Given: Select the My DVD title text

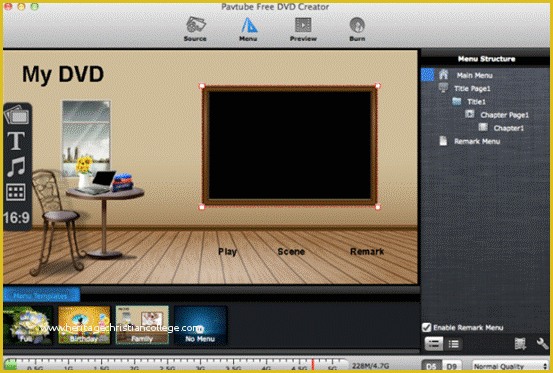Looking at the screenshot, I should (x=63, y=75).
